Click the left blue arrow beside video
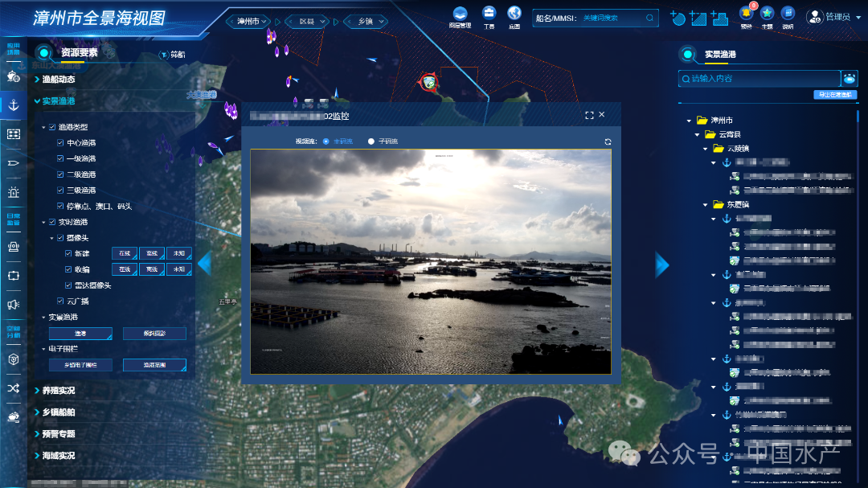Screen dimensions: 868x488 pos(205,263)
